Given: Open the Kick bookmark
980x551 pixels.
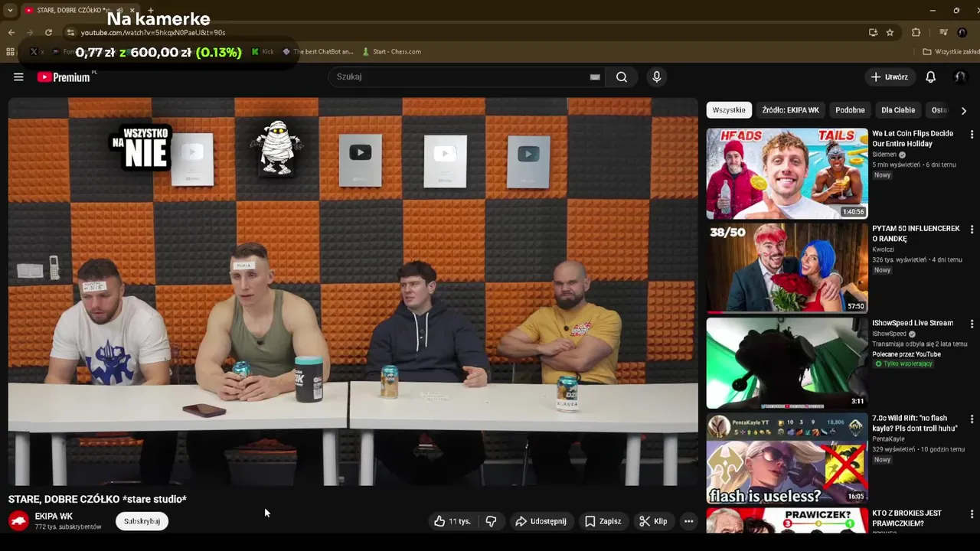Looking at the screenshot, I should point(263,52).
